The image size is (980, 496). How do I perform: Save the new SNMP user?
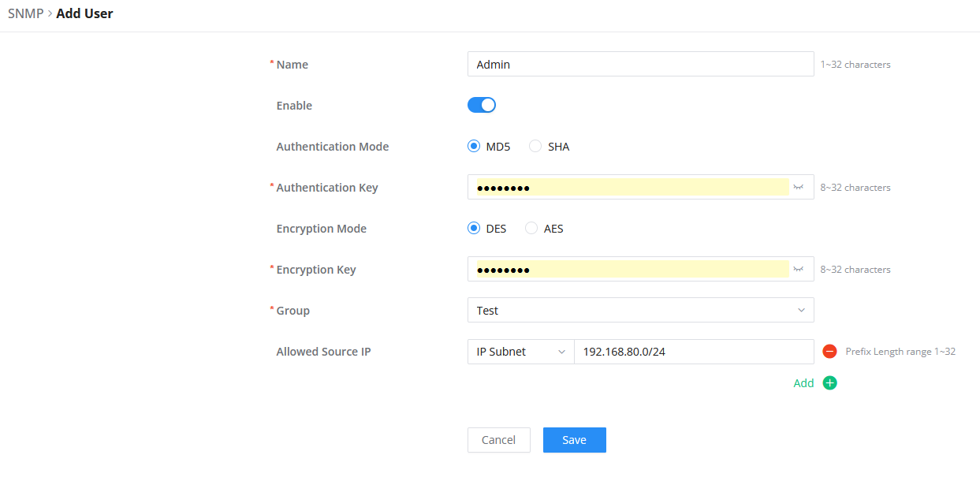tap(574, 440)
